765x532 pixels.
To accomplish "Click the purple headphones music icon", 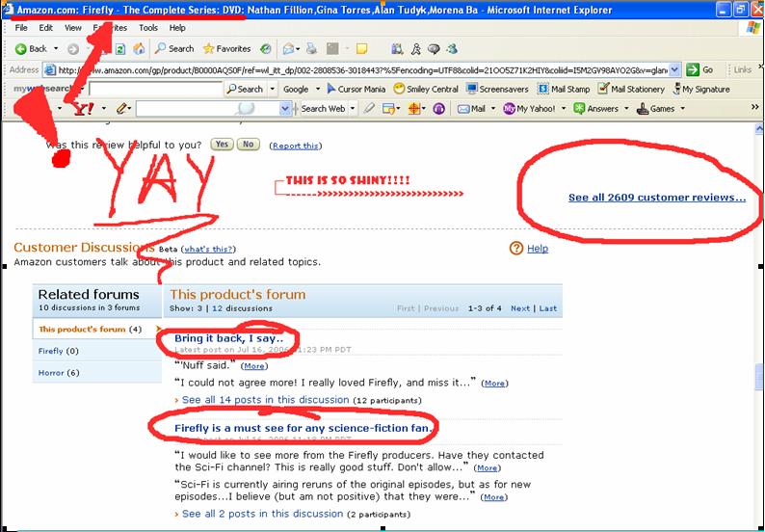I will click(438, 109).
